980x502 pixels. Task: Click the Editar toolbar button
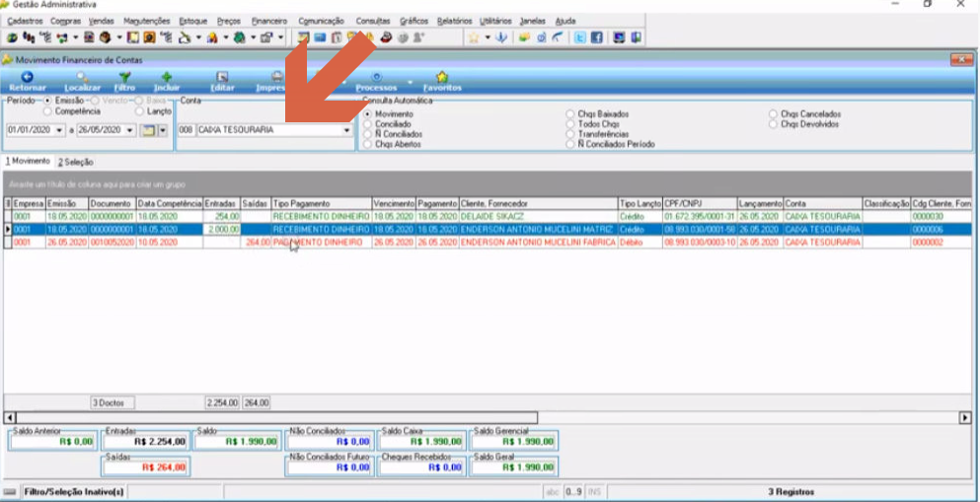222,82
